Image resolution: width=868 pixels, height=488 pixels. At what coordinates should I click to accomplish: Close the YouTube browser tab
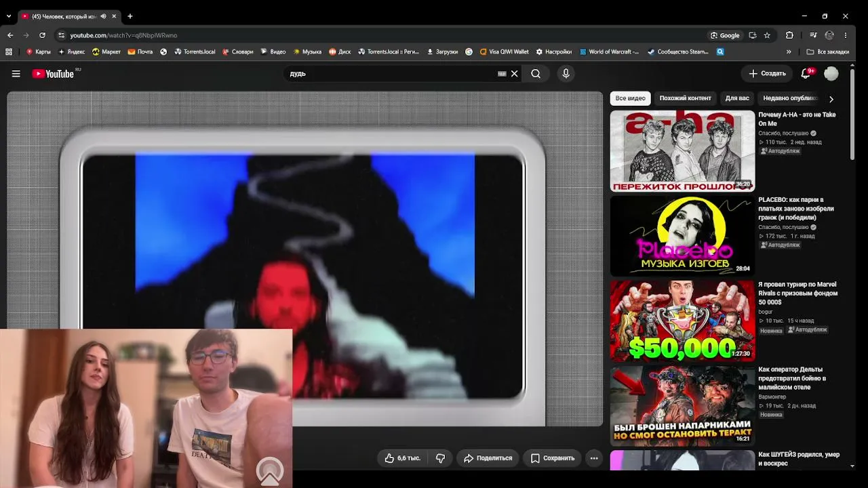(115, 16)
